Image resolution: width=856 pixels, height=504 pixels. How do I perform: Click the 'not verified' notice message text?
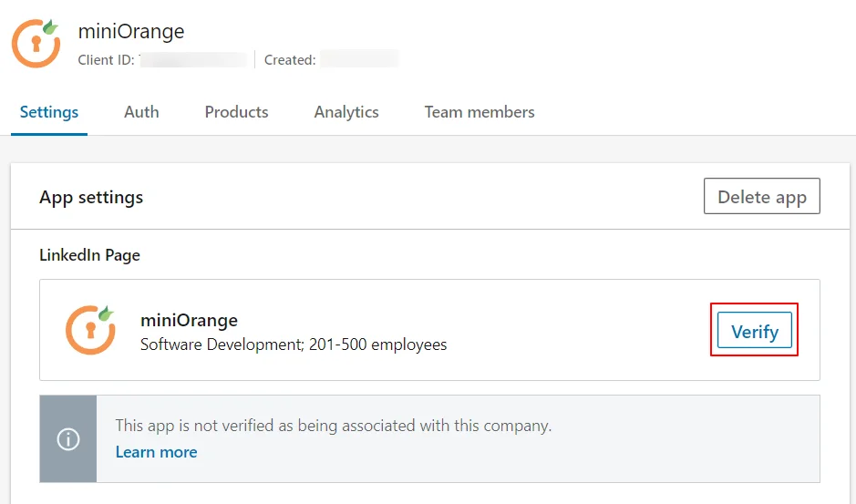pos(333,425)
